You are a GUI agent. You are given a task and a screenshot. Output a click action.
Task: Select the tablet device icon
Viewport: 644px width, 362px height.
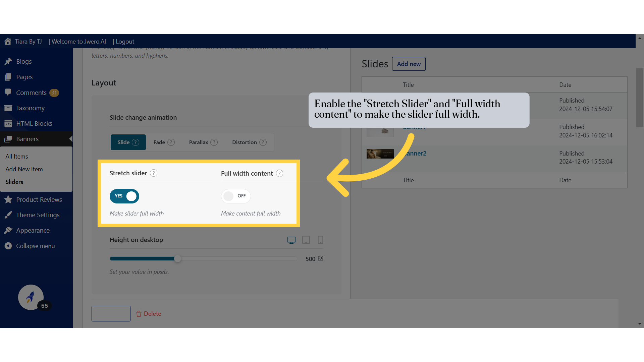(306, 240)
